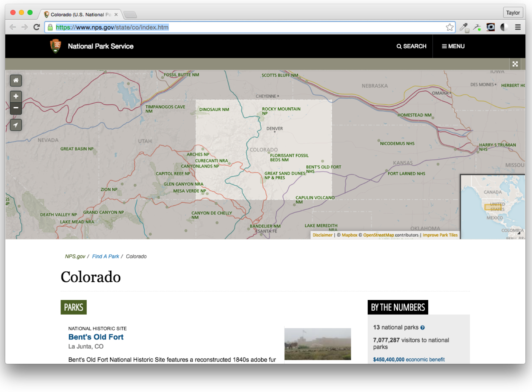This screenshot has height=392, width=532.
Task: Collapse the overview minimap arrow
Action: click(519, 233)
